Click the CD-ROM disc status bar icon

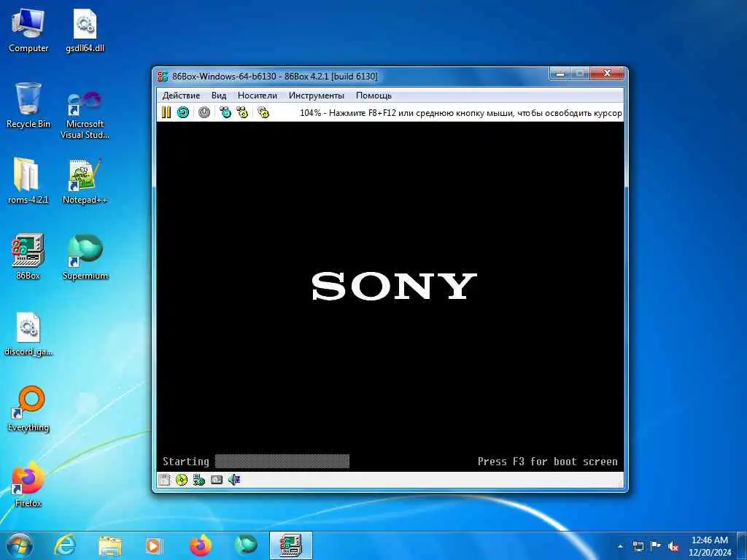point(182,480)
